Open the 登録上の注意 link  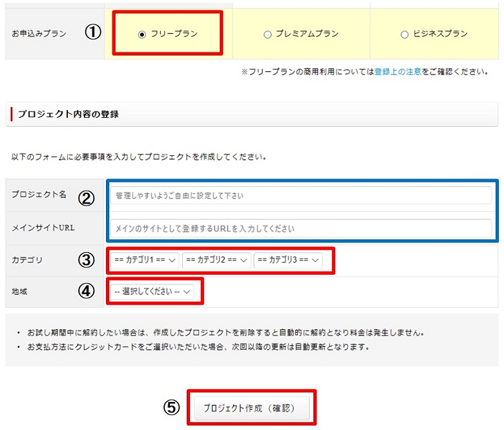[x=397, y=72]
